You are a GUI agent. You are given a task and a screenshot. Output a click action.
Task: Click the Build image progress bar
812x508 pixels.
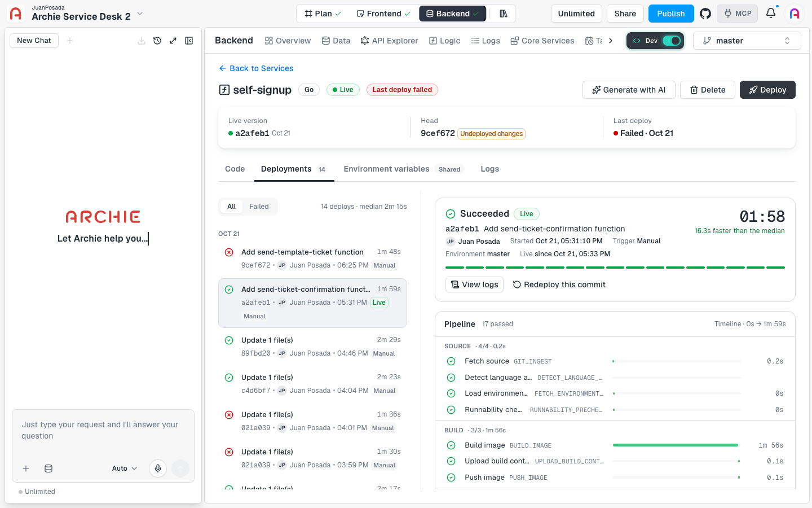coord(676,445)
